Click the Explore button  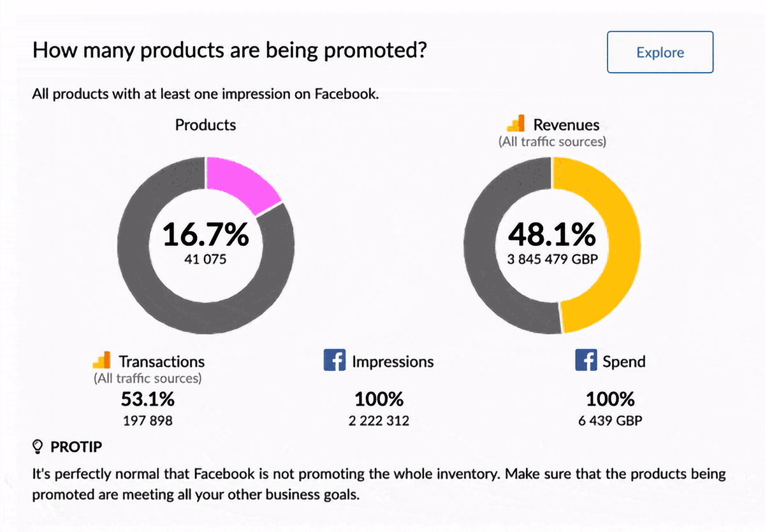click(x=660, y=52)
